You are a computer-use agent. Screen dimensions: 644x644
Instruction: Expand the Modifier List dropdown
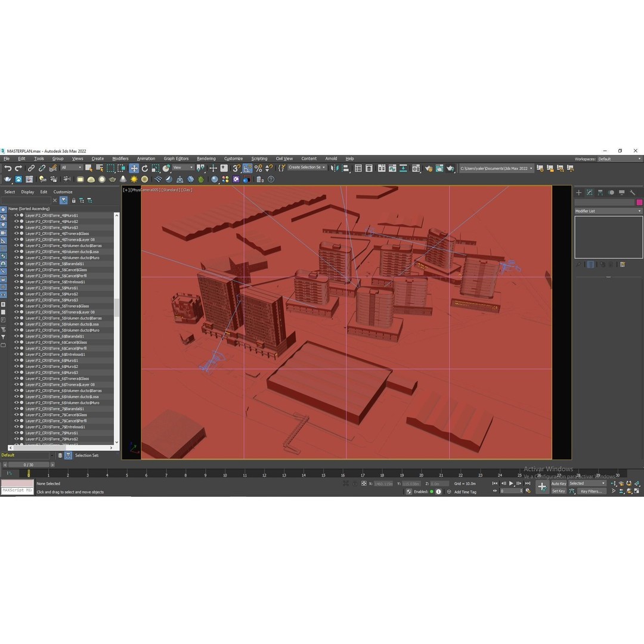tap(608, 211)
